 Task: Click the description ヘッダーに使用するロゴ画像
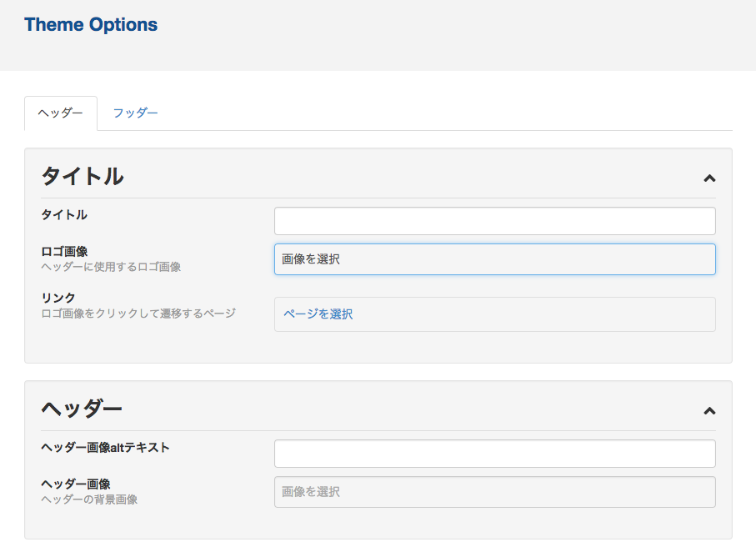(111, 267)
